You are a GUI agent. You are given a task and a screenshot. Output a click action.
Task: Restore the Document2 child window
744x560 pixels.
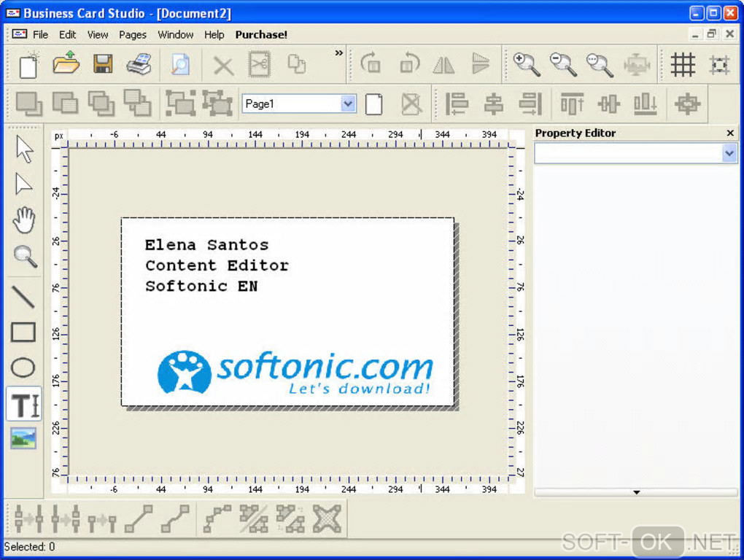click(x=712, y=34)
